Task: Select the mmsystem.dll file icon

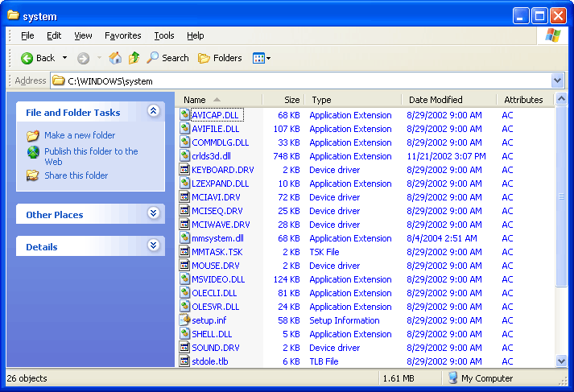Action: click(x=185, y=237)
